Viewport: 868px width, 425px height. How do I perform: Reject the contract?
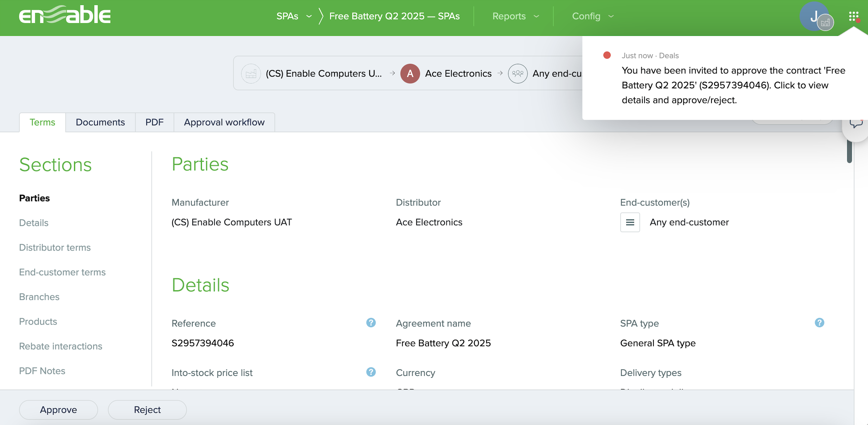click(x=147, y=410)
